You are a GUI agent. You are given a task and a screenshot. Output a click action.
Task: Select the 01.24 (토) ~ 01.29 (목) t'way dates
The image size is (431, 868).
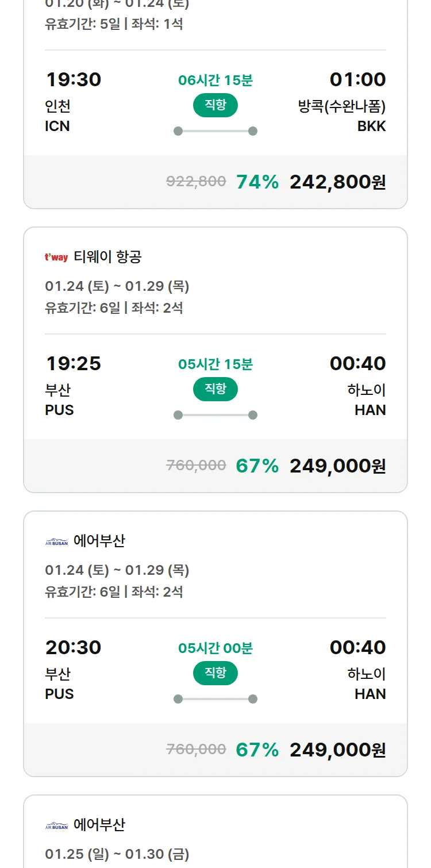[x=119, y=286]
